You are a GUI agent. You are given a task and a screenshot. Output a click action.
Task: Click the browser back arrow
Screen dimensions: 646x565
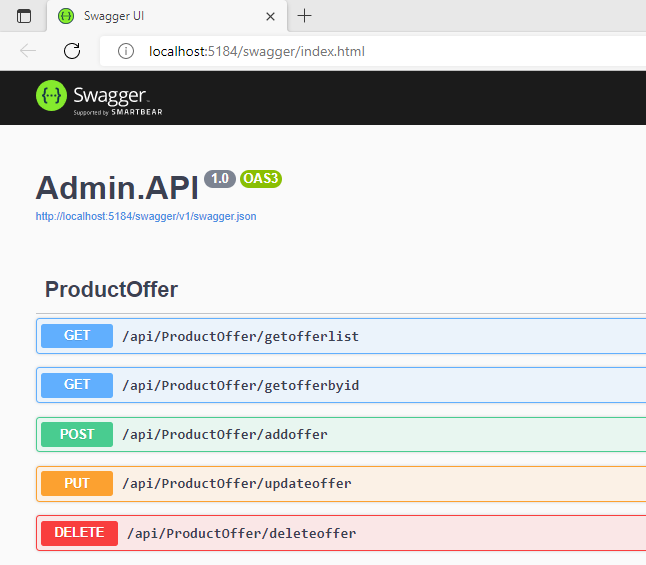point(28,51)
